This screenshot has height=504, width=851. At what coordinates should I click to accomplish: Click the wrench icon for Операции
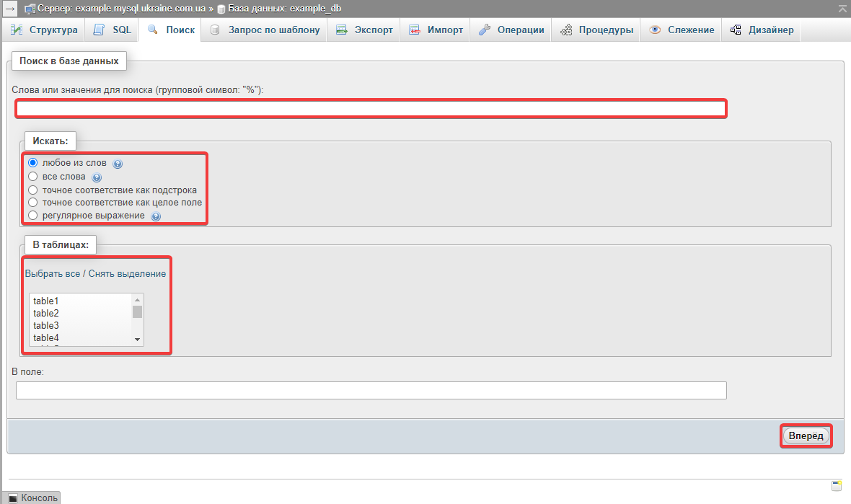click(x=485, y=30)
